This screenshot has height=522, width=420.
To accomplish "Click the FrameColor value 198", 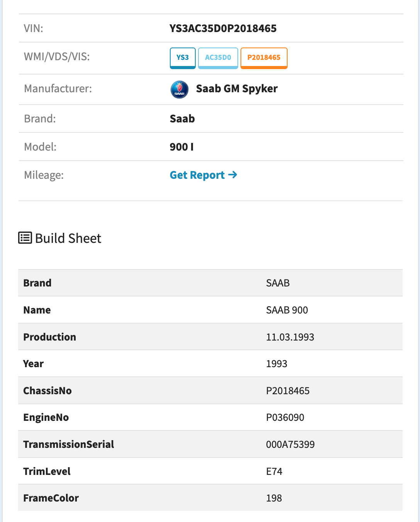I will (274, 498).
